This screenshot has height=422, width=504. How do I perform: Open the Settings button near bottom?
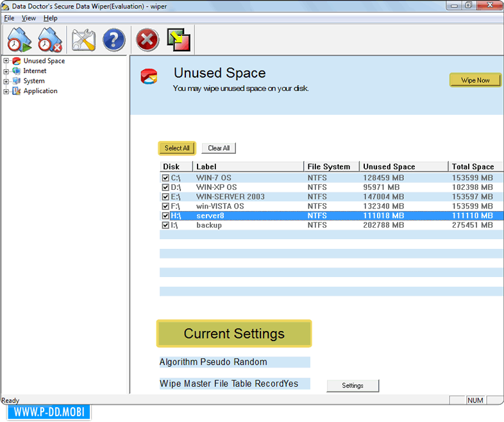tap(353, 385)
